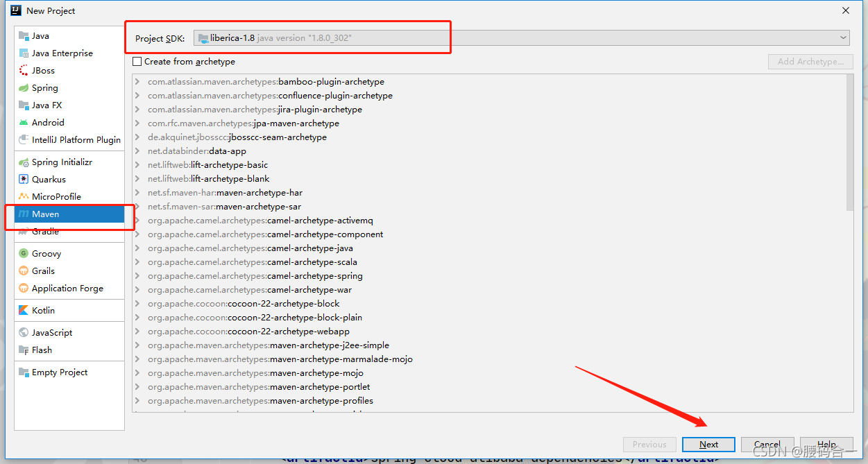
Task: Select the Quarkus icon
Action: (24, 180)
